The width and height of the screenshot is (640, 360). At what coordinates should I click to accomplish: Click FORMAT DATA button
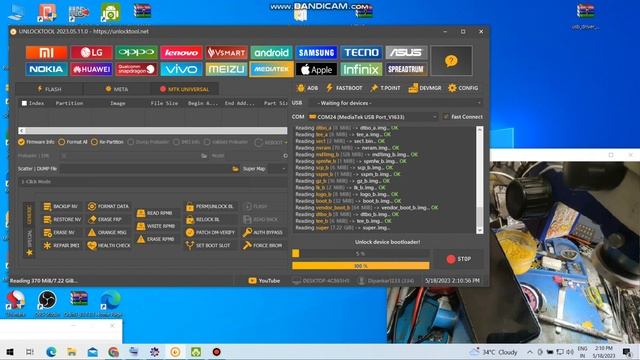[x=109, y=207]
